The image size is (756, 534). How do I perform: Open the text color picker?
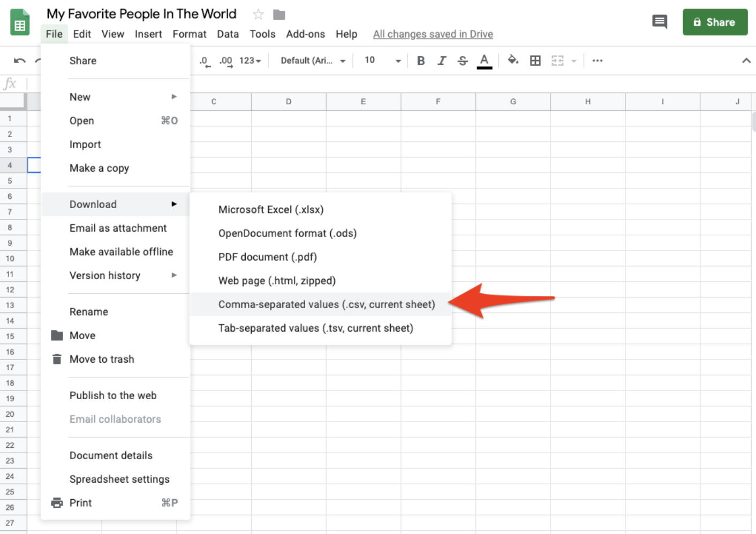click(x=484, y=61)
